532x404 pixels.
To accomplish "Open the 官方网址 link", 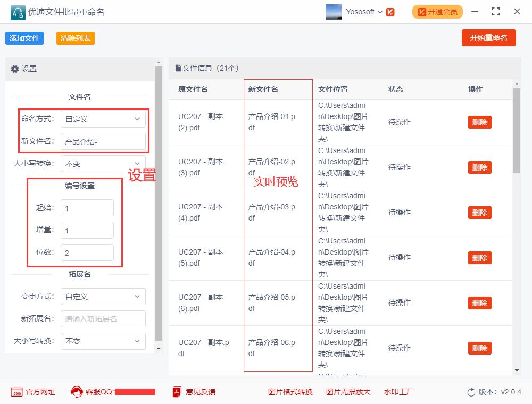I will tap(40, 392).
